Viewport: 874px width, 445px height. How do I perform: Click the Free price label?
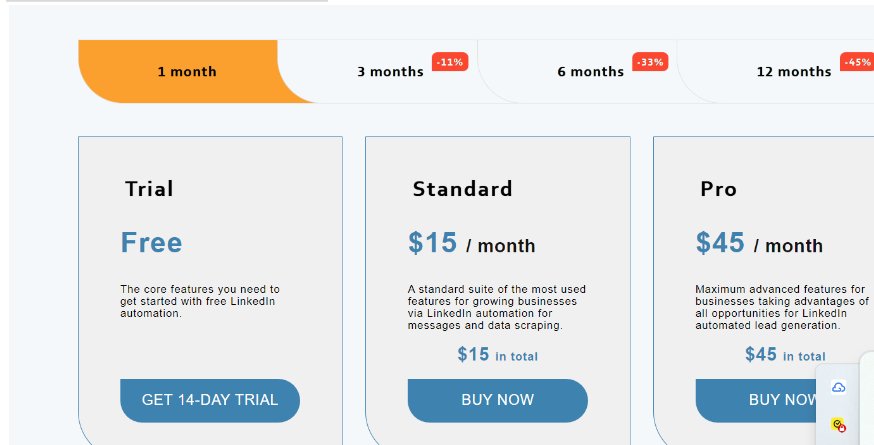[152, 243]
